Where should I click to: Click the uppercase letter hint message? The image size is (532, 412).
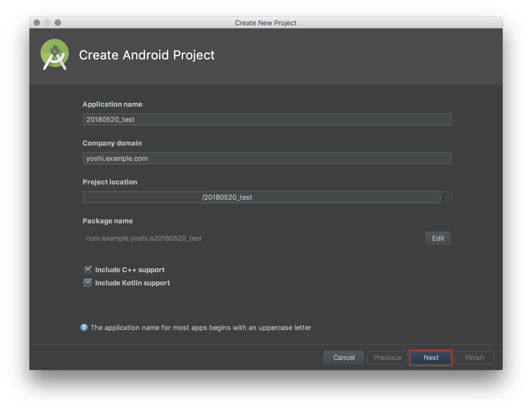201,328
